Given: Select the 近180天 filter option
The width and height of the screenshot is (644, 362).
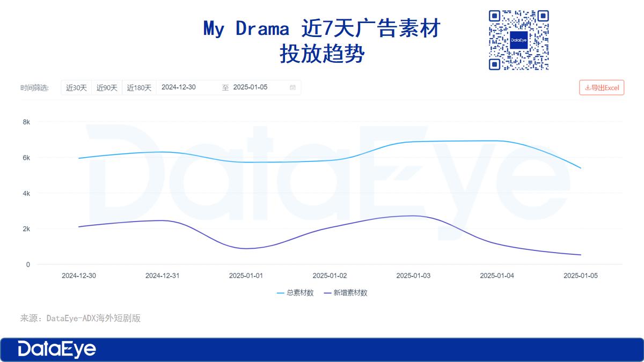Looking at the screenshot, I should click(140, 87).
